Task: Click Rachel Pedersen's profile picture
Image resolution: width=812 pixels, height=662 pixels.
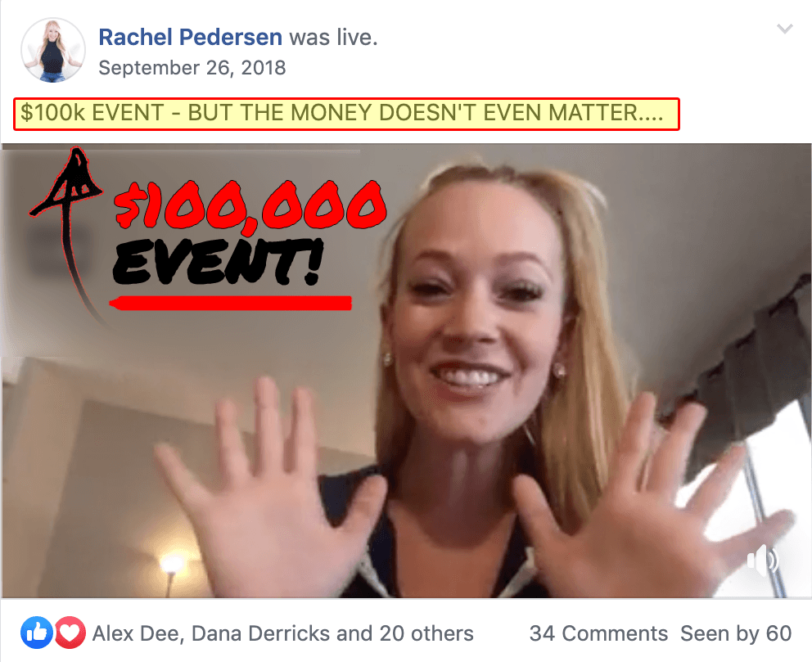Action: pyautogui.click(x=53, y=50)
